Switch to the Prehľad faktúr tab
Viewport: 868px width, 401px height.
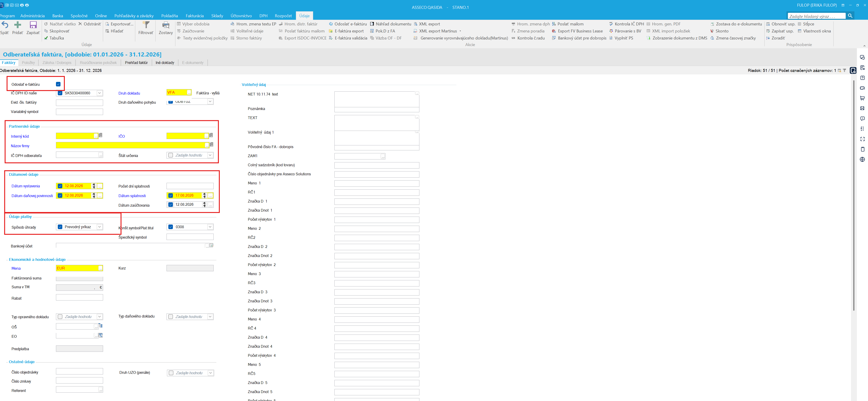[136, 63]
